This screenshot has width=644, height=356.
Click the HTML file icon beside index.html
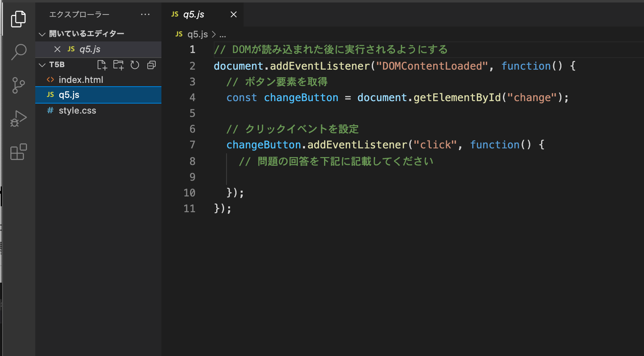click(x=50, y=80)
